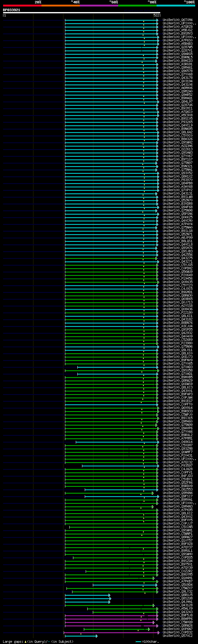This screenshot has height=644, width=198.
Task: Click the white query sequence bar
Action: (81, 13)
